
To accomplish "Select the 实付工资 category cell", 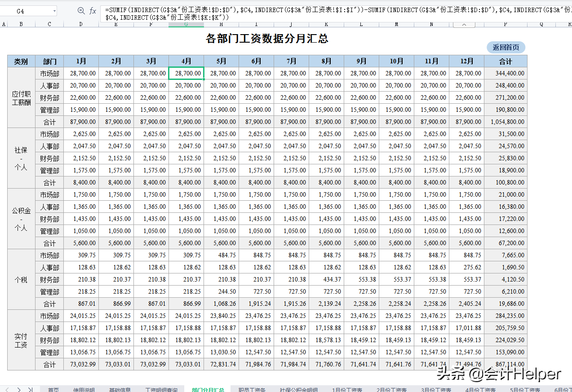I will pyautogui.click(x=21, y=340).
